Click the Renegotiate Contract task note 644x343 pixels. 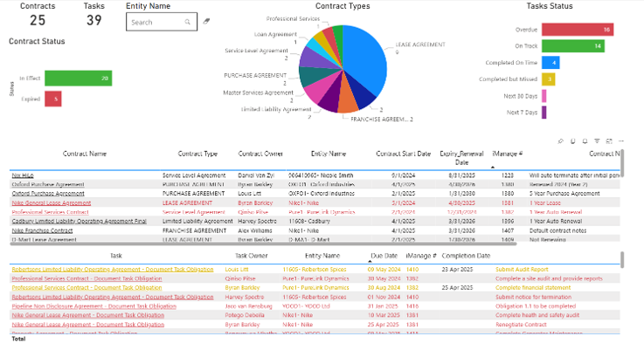point(521,325)
